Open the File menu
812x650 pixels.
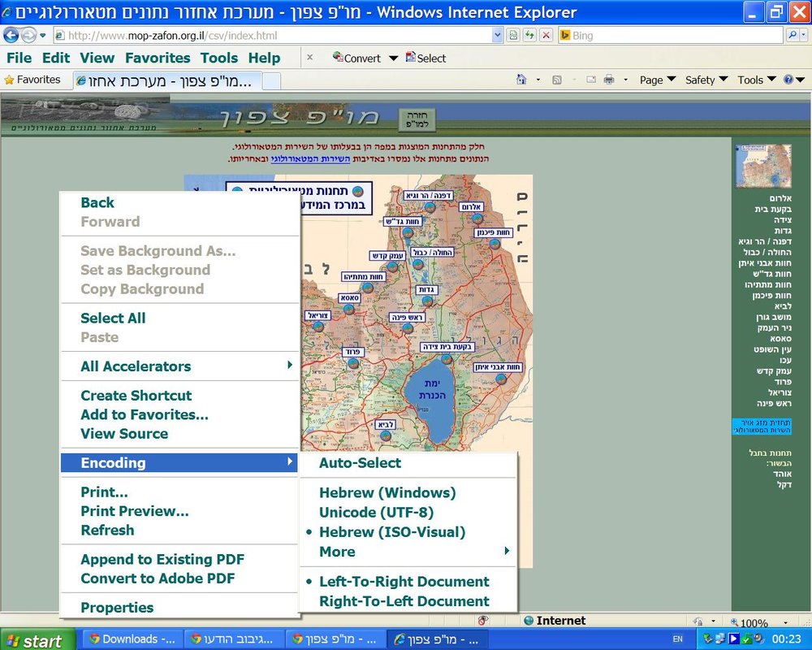tap(19, 58)
